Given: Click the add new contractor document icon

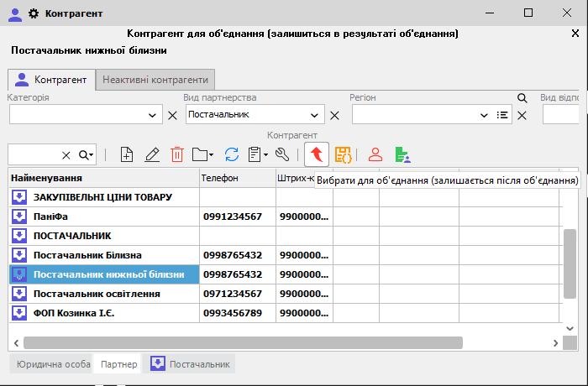Looking at the screenshot, I should (x=127, y=154).
